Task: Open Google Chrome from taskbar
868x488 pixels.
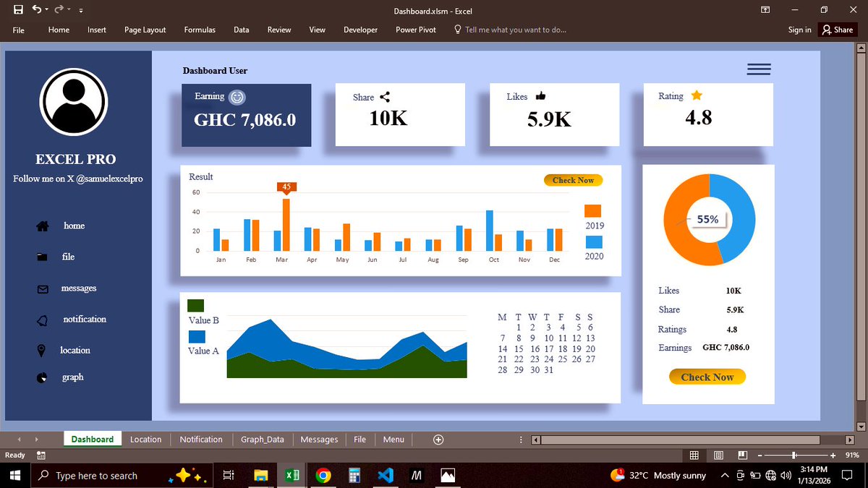Action: pyautogui.click(x=323, y=476)
